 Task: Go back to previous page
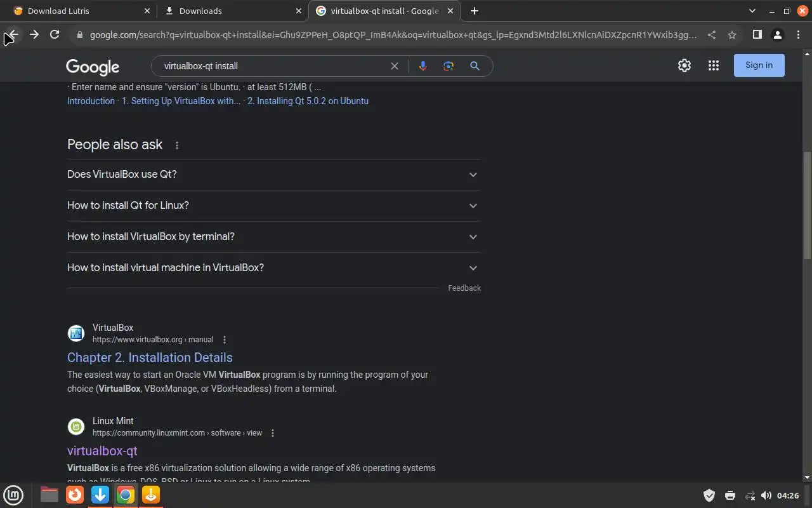pos(13,35)
